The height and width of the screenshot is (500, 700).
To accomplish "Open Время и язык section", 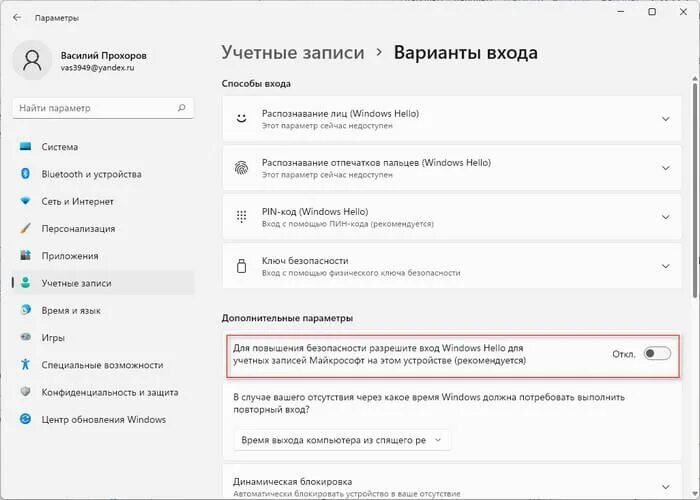I will point(103,310).
